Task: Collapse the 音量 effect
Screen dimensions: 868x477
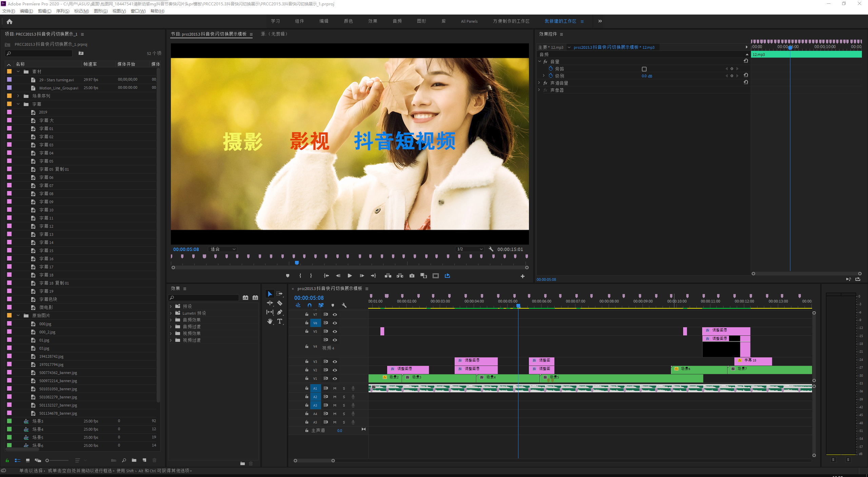Action: point(539,61)
